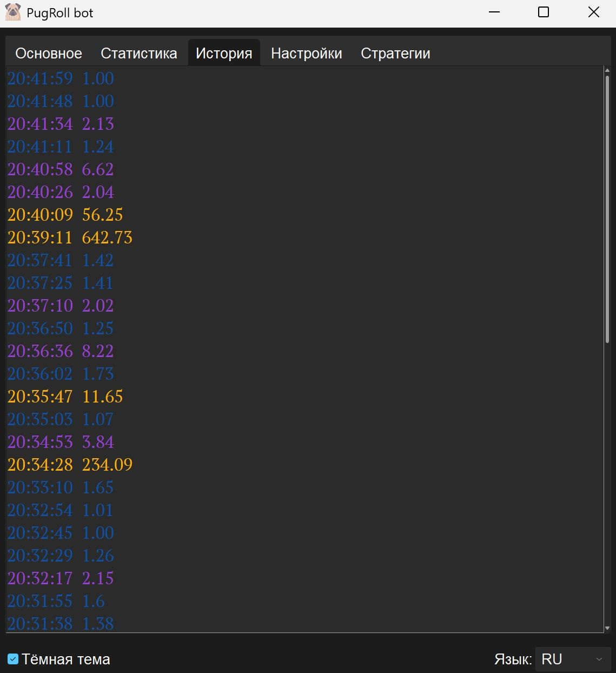This screenshot has width=616, height=673.
Task: Maximize the PugRoll bot window
Action: 544,12
